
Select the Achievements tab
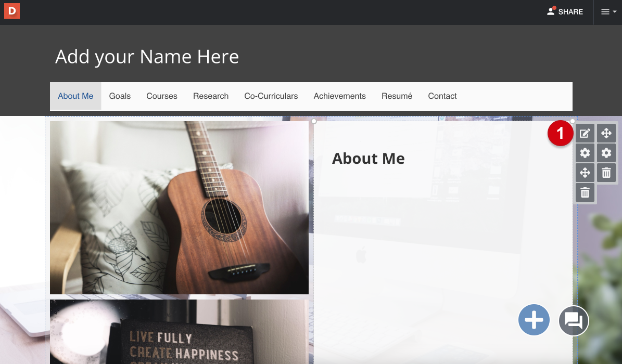(339, 96)
